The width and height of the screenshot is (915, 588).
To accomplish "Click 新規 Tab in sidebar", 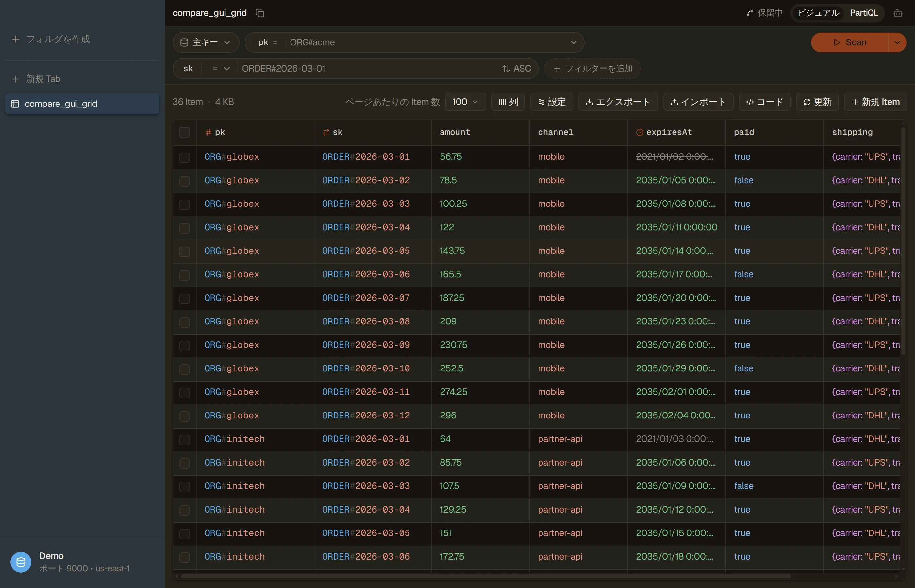I will (43, 79).
